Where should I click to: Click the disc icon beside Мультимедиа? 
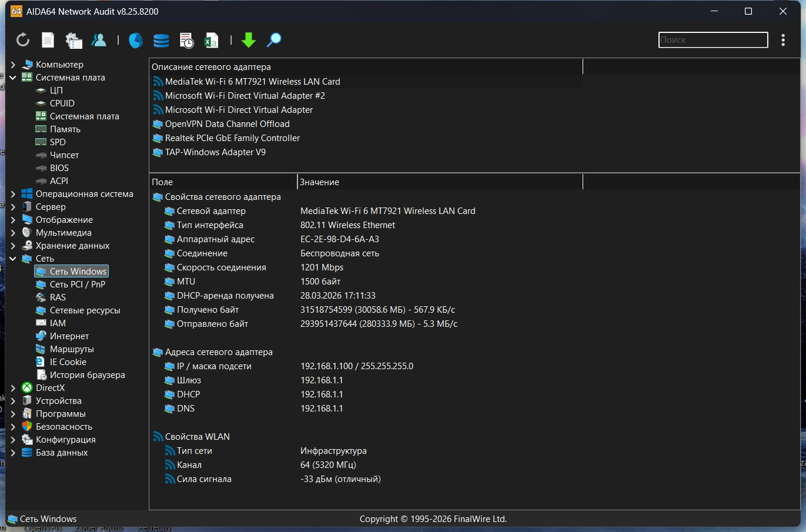click(27, 233)
